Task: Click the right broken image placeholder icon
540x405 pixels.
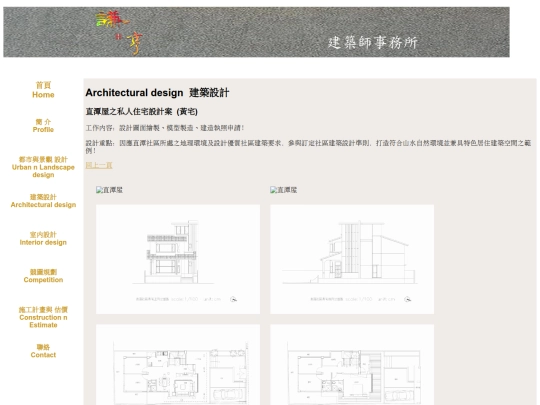Action: pyautogui.click(x=274, y=190)
